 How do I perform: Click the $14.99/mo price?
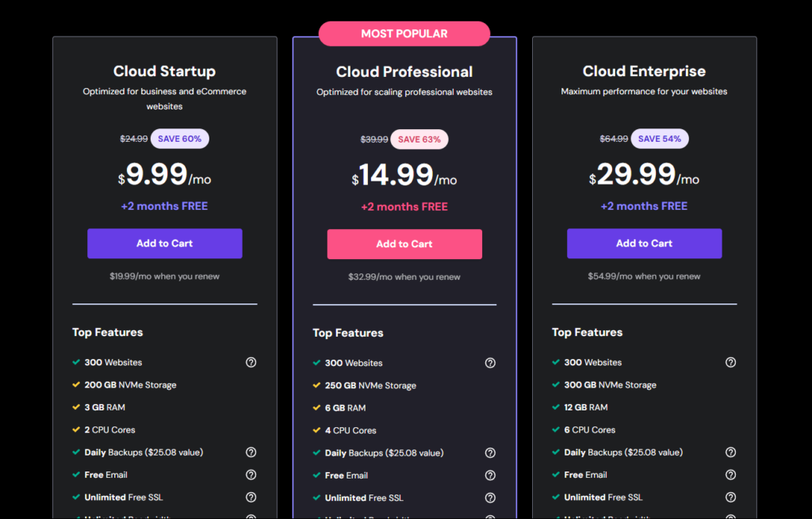[404, 175]
